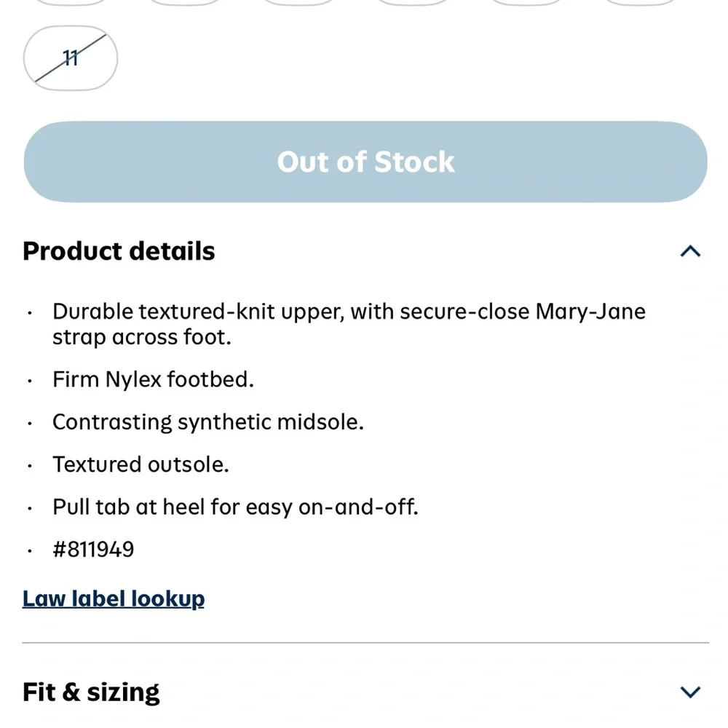Expand Fit & sizing using the down chevron

pos(690,692)
